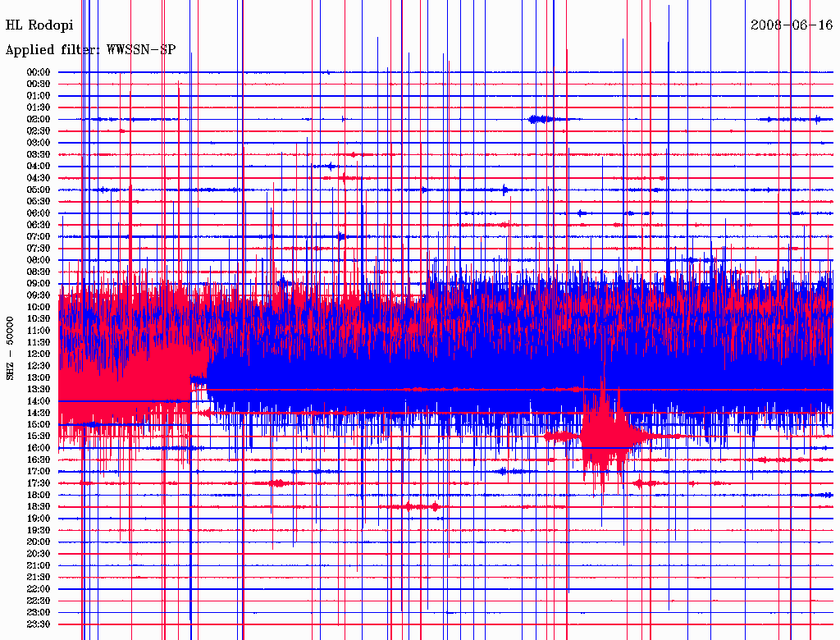Screen dimensions: 840x640
Task: Select the 09:30 time label
Action: (x=39, y=295)
